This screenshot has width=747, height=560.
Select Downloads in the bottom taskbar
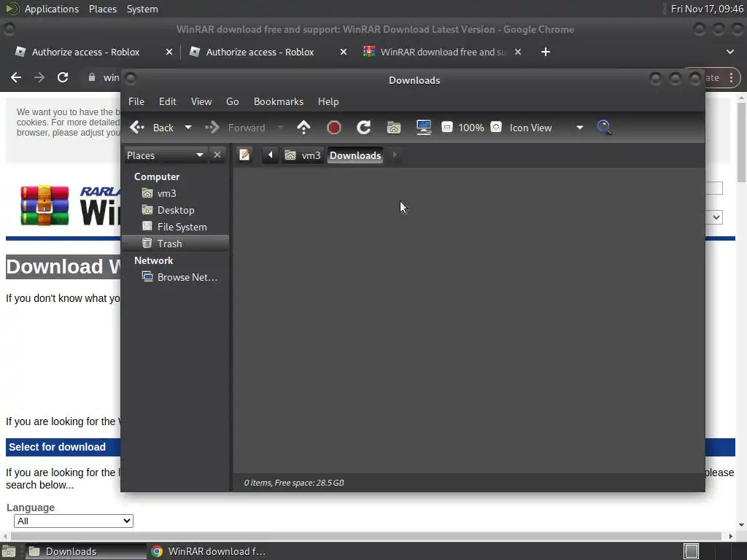click(86, 551)
